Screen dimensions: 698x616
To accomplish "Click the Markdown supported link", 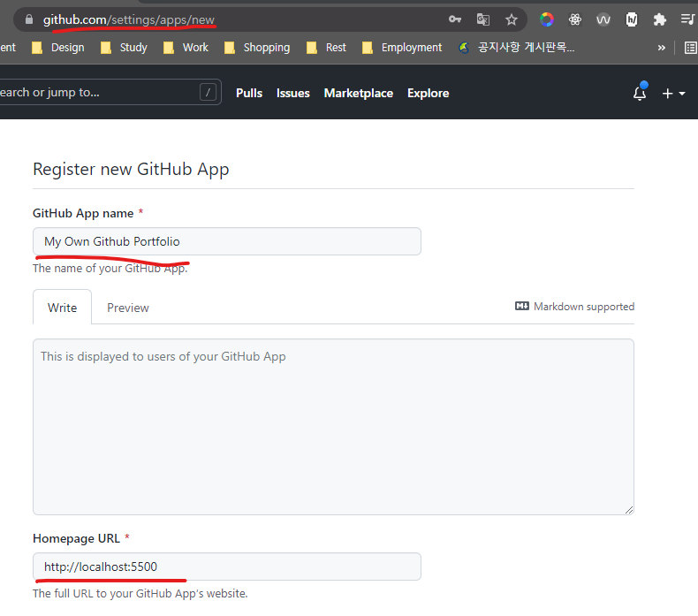I will tap(574, 307).
